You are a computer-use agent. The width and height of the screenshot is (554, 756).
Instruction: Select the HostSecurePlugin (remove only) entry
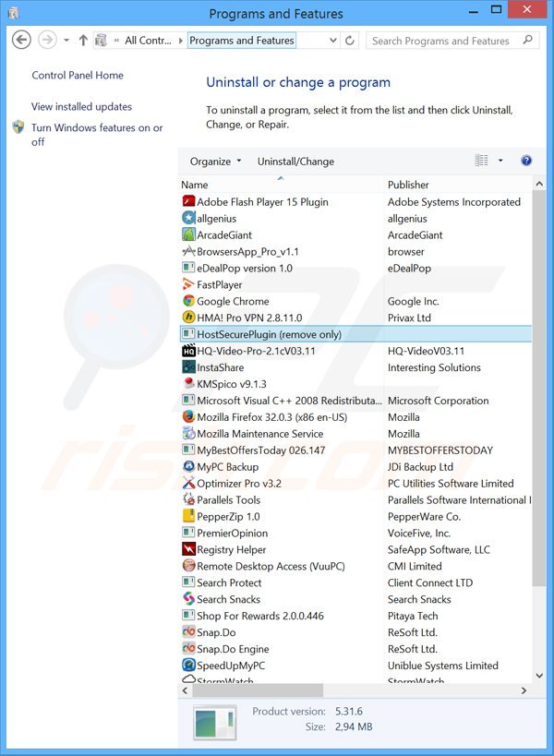(355, 334)
